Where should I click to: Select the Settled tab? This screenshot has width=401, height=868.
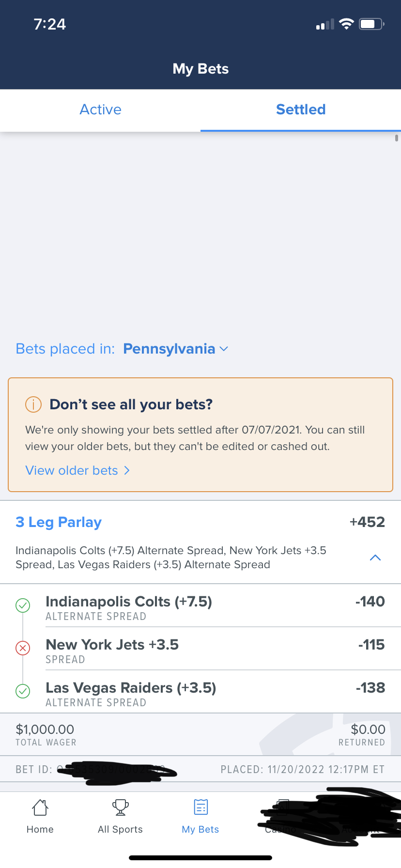pos(301,109)
